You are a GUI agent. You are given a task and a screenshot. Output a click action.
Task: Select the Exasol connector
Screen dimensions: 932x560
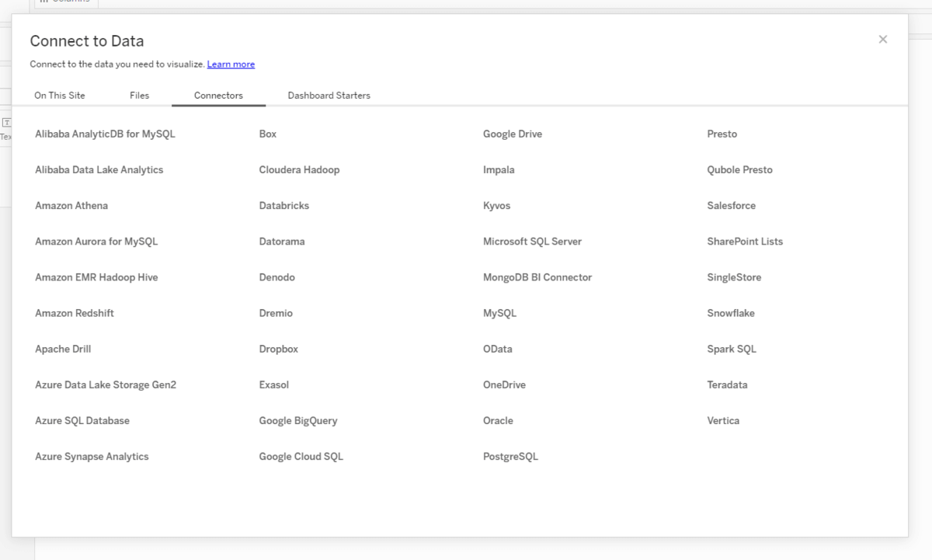[274, 384]
